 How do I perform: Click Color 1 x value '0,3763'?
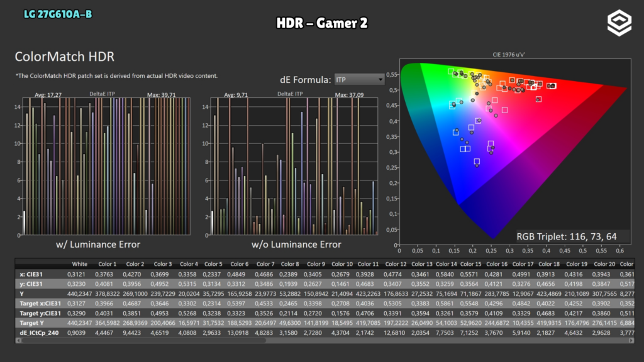(x=106, y=274)
